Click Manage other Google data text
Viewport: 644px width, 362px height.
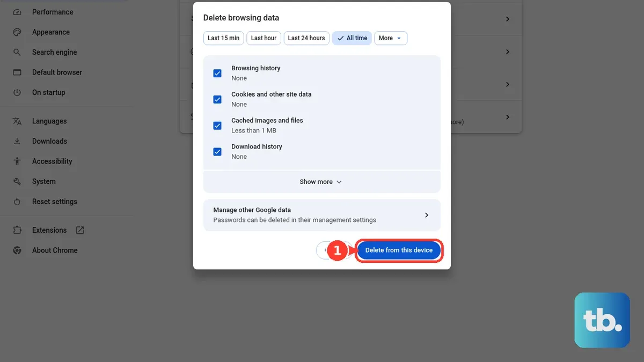click(x=252, y=210)
